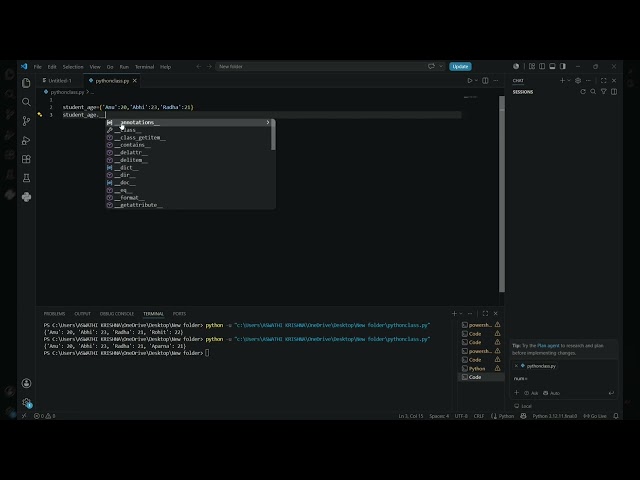Viewport: 640px width, 480px height.
Task: Create a new terminal with plus icon
Action: (454, 313)
